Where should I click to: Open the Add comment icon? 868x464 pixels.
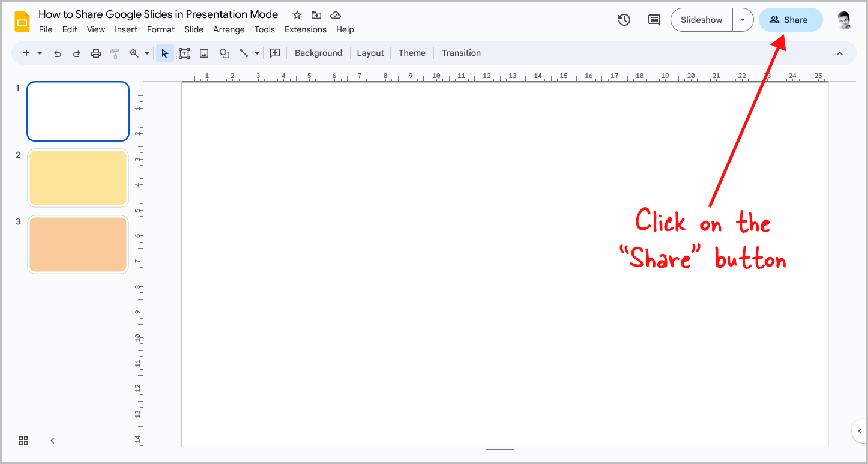coord(654,20)
